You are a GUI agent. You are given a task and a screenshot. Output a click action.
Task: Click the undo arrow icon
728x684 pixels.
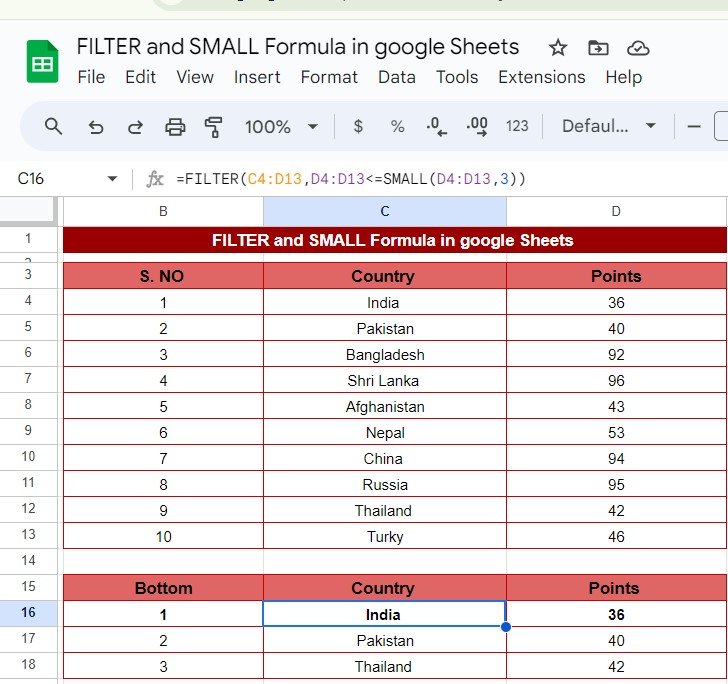point(96,126)
